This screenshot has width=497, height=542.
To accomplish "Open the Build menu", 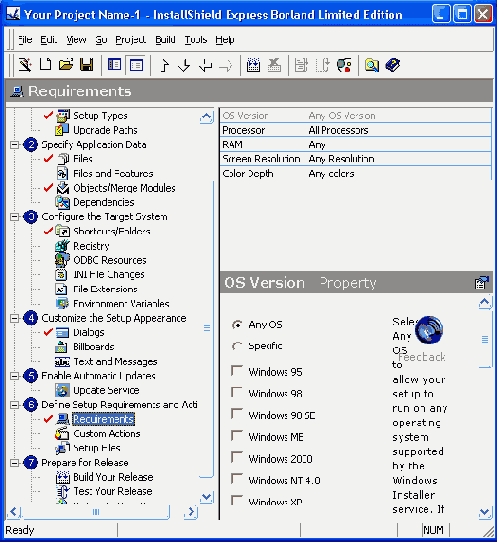I will (x=165, y=40).
